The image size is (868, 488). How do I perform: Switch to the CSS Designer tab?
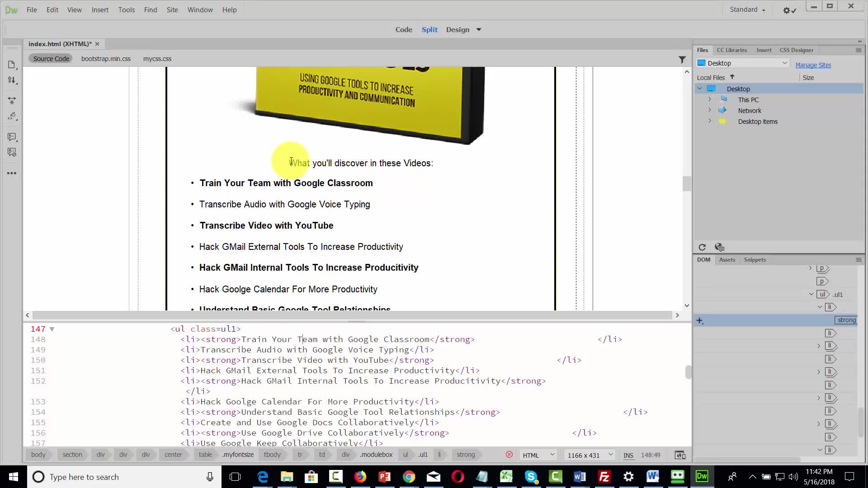click(x=796, y=50)
